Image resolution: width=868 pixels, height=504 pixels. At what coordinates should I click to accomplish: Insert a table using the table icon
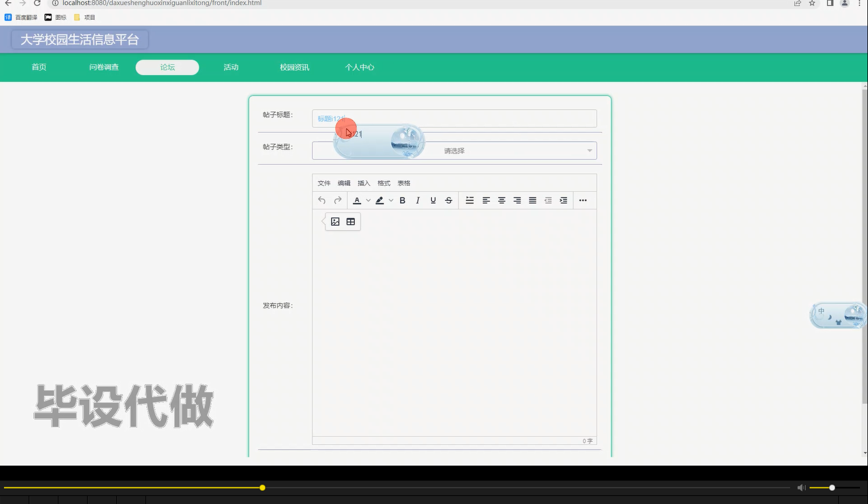click(350, 221)
